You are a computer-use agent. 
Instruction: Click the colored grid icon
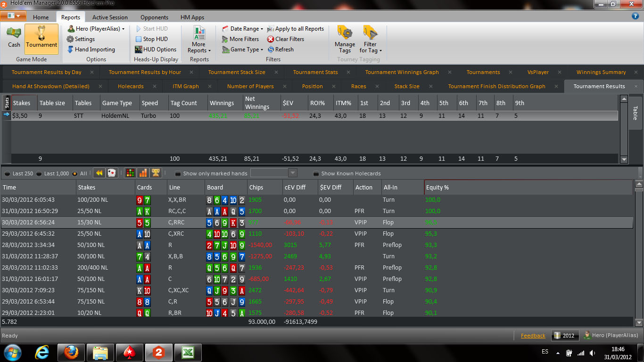pos(130,173)
